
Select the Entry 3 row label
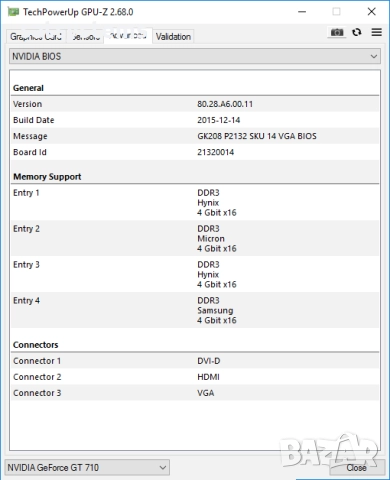[x=26, y=265]
